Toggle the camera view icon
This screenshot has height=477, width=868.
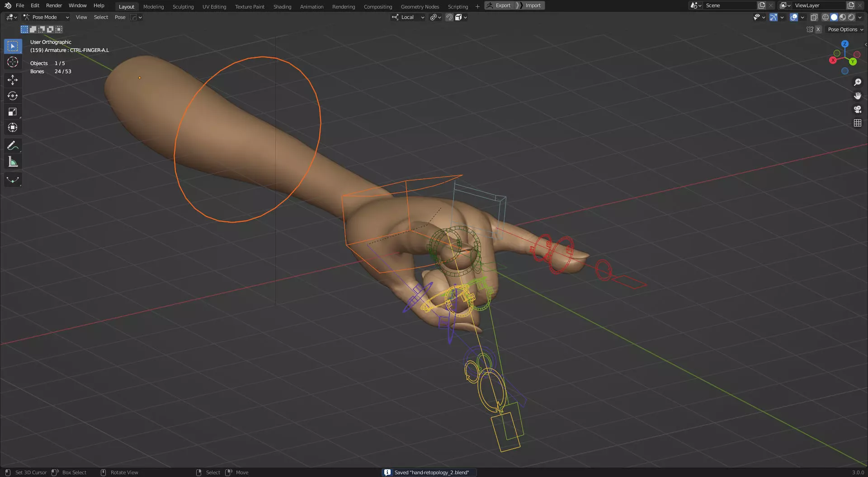(857, 109)
